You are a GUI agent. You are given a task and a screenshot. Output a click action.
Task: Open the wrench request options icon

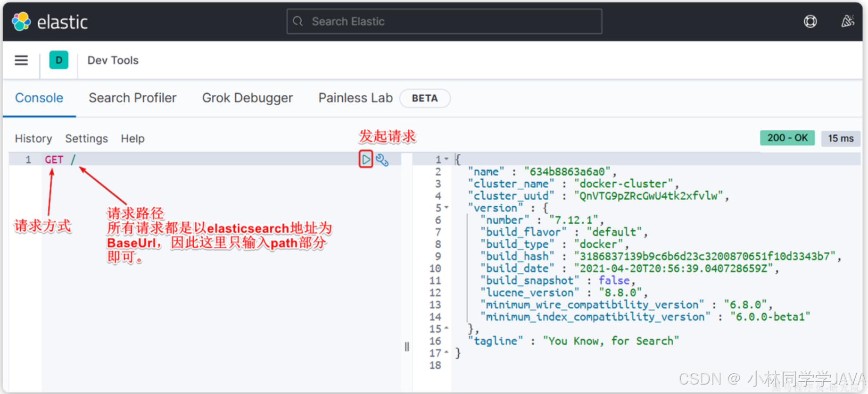point(382,160)
